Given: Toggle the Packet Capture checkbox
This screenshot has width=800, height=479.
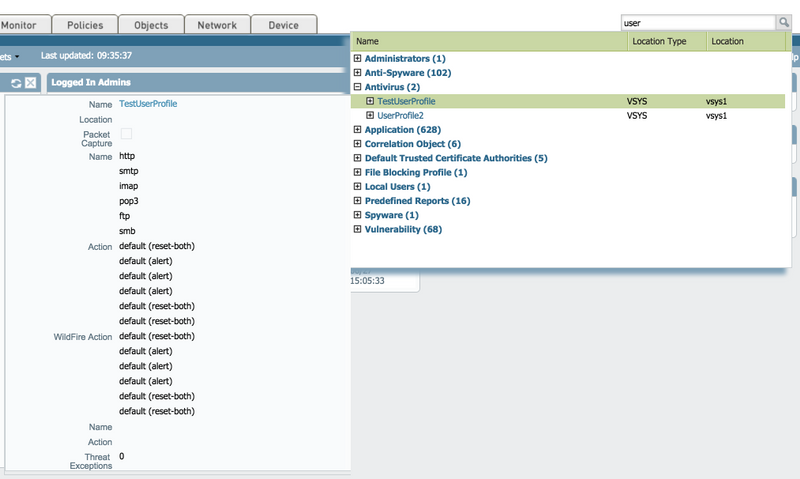Looking at the screenshot, I should [126, 134].
